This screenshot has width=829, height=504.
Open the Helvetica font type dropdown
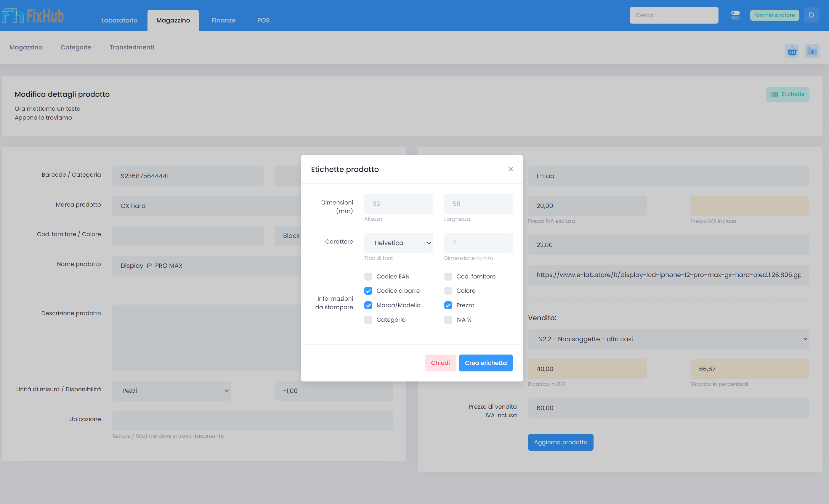coord(398,243)
